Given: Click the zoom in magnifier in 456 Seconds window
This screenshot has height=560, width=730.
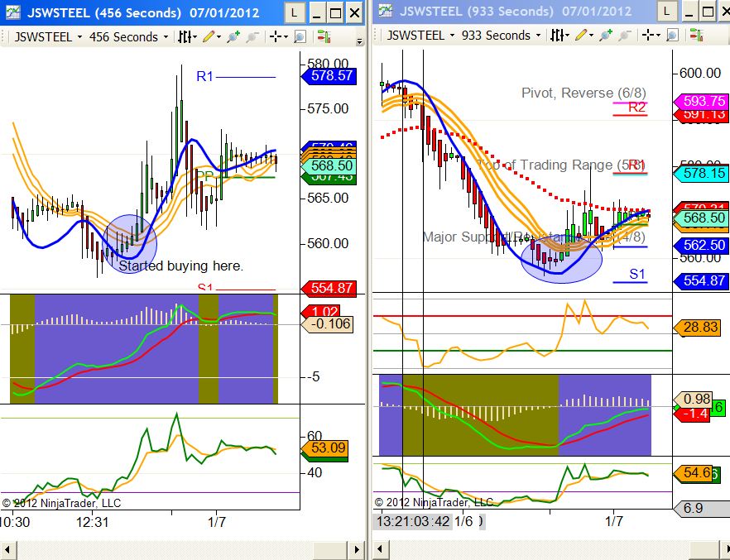Looking at the screenshot, I should point(233,36).
